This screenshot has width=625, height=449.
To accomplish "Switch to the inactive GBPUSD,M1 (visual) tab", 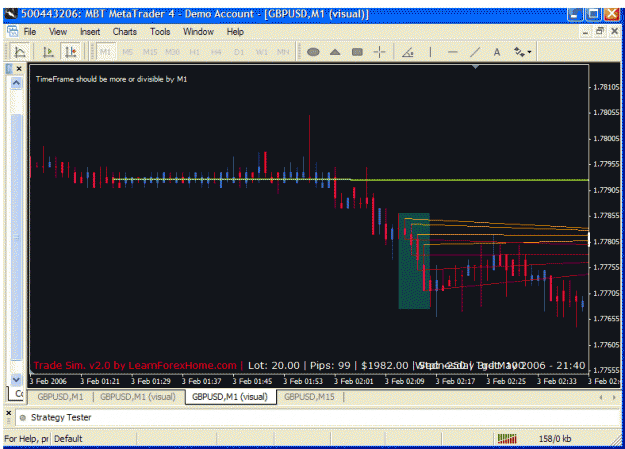I will click(x=138, y=397).
